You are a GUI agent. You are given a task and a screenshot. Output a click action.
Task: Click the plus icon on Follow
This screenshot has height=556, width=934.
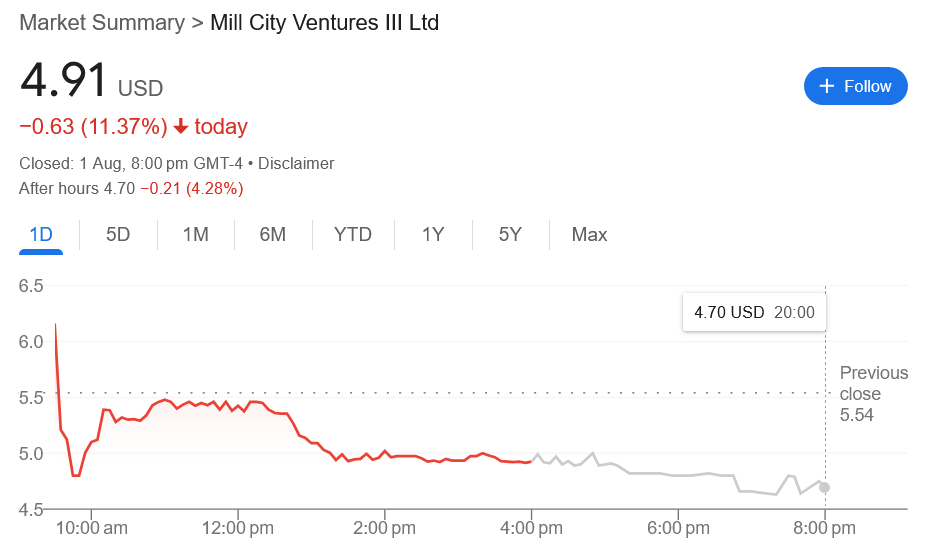827,86
